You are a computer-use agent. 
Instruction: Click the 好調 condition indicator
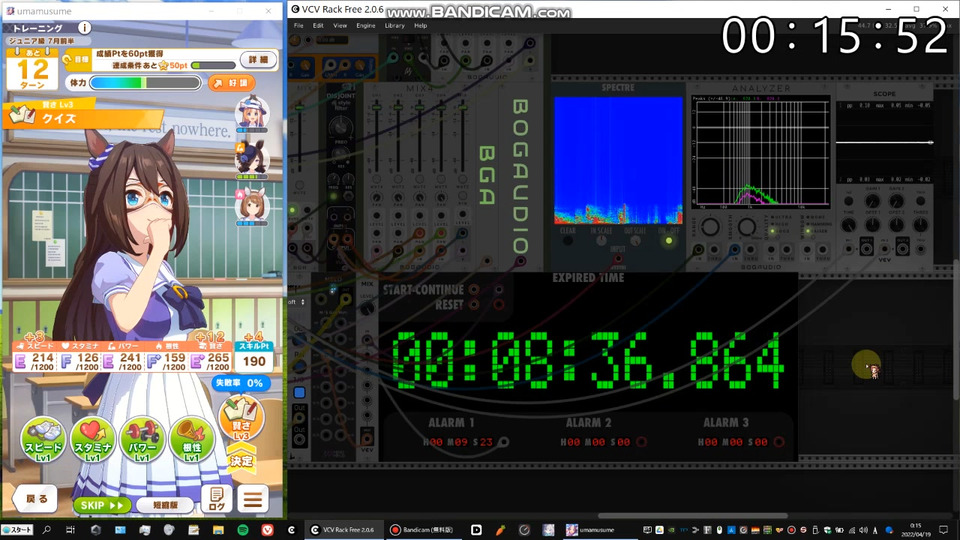tap(231, 83)
